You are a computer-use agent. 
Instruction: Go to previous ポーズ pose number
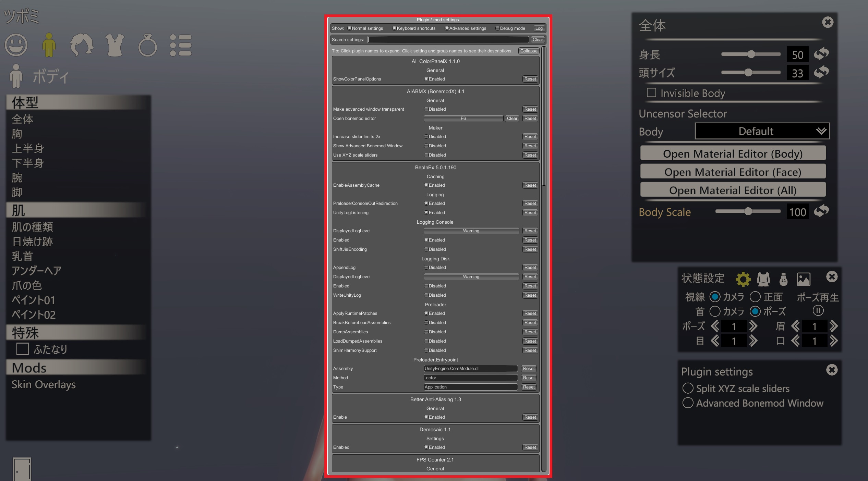tap(715, 326)
